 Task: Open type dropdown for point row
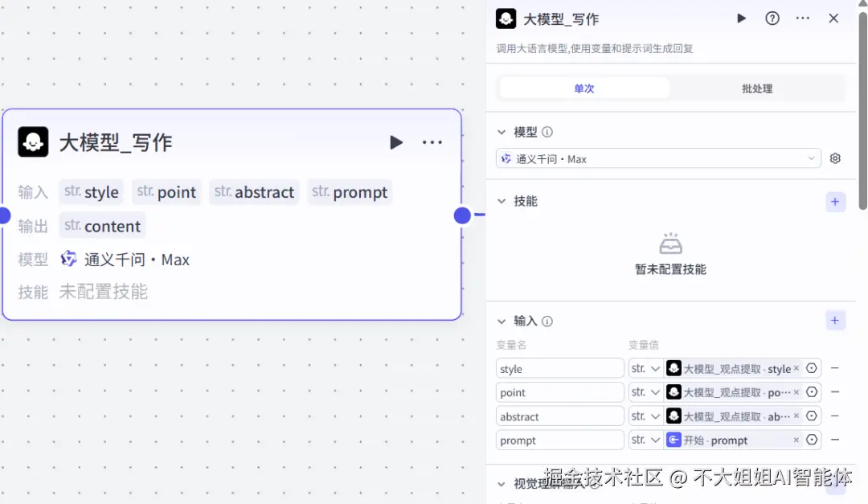[x=645, y=392]
